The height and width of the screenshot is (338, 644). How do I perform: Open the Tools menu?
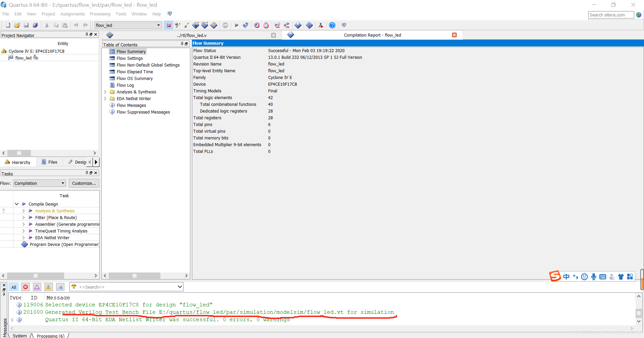coord(121,14)
